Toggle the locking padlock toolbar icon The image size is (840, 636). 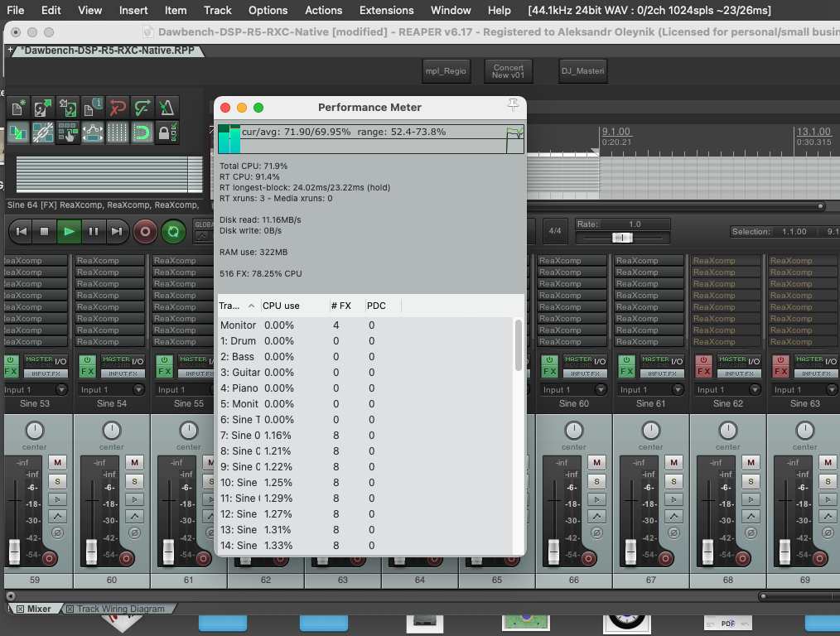(167, 132)
